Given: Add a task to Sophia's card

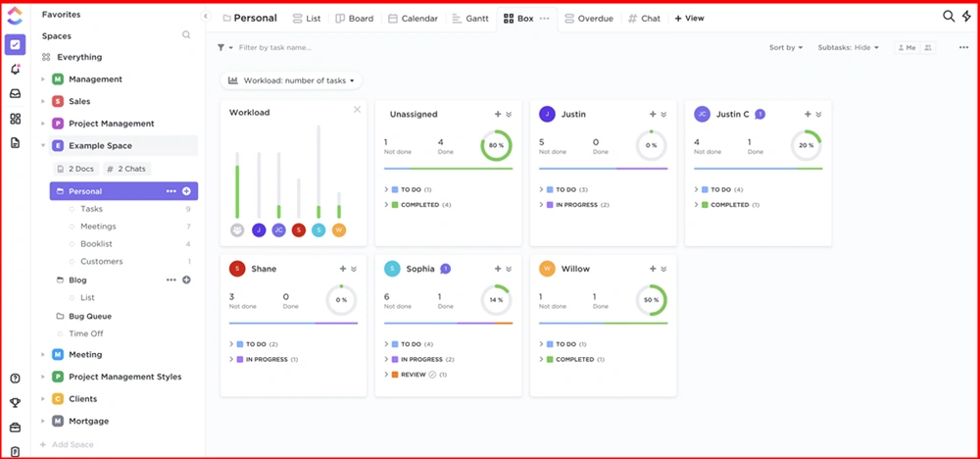Looking at the screenshot, I should 498,269.
